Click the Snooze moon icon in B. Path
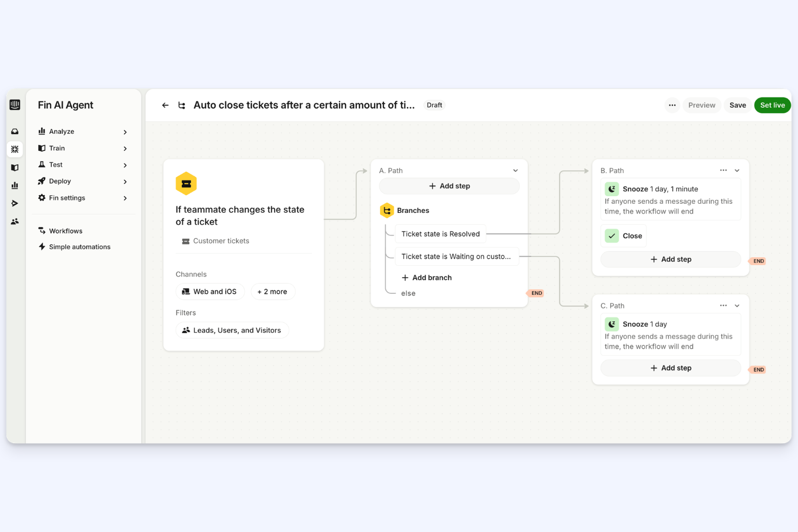Image resolution: width=798 pixels, height=532 pixels. tap(611, 189)
